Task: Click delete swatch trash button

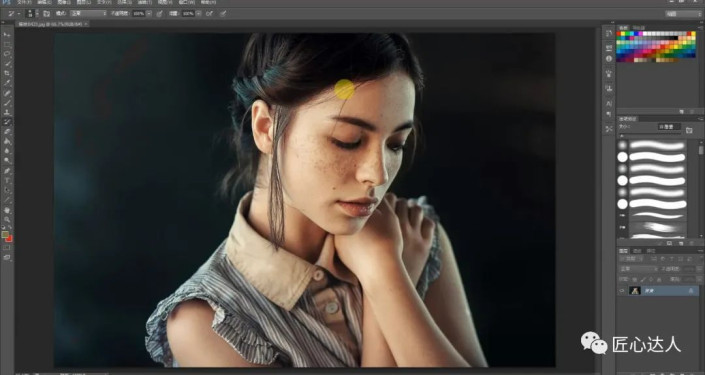Action: (692, 112)
